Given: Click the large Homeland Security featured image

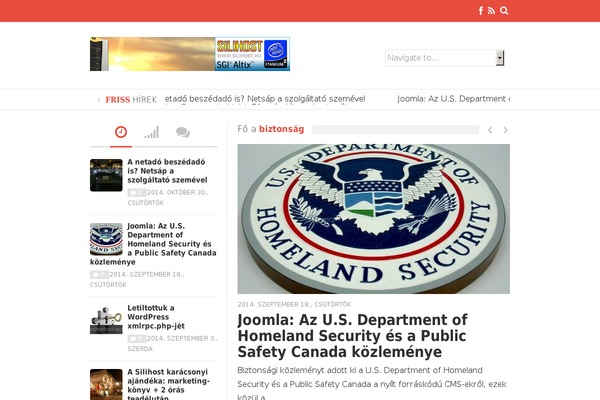Looking at the screenshot, I should (x=373, y=219).
